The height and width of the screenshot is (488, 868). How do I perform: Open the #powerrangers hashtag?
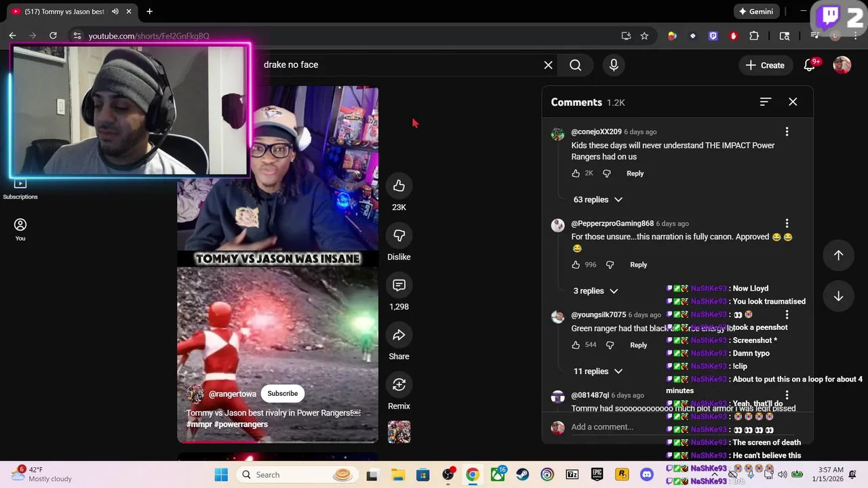pyautogui.click(x=241, y=424)
